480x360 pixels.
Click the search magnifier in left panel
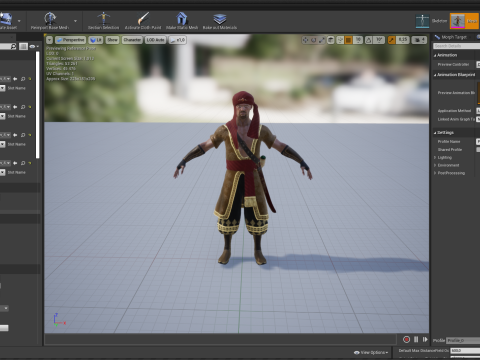tap(13, 46)
